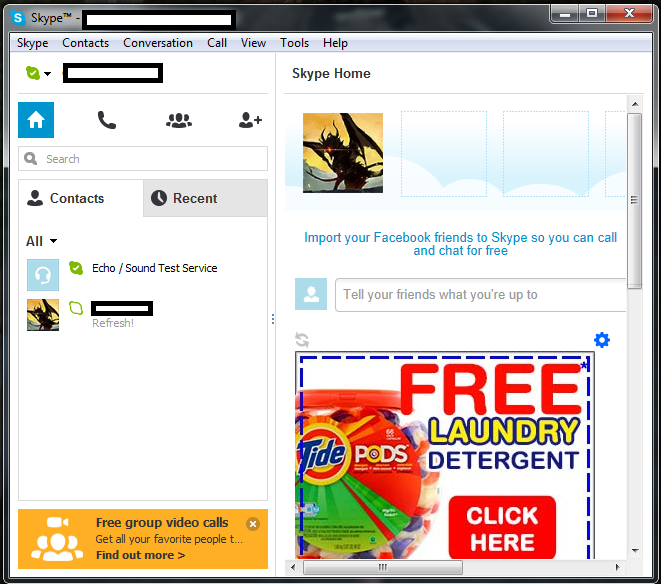
Task: Click the horizontal scrollbar thumb
Action: coord(383,567)
